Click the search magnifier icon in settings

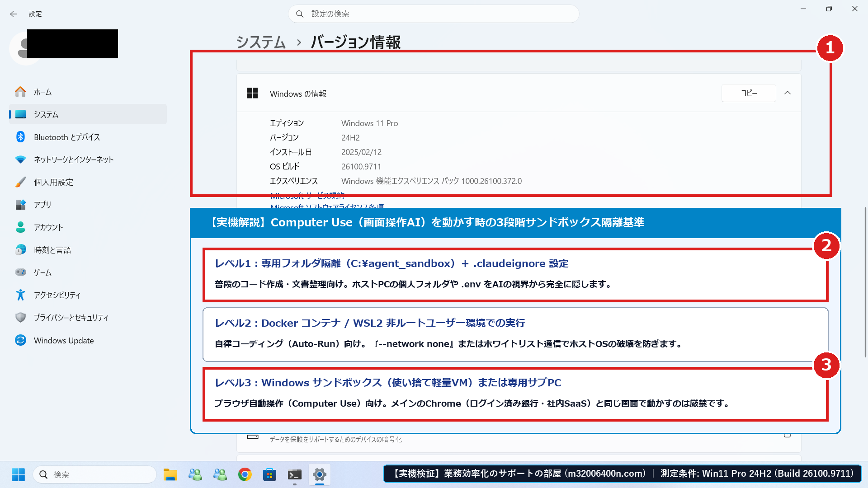(300, 14)
